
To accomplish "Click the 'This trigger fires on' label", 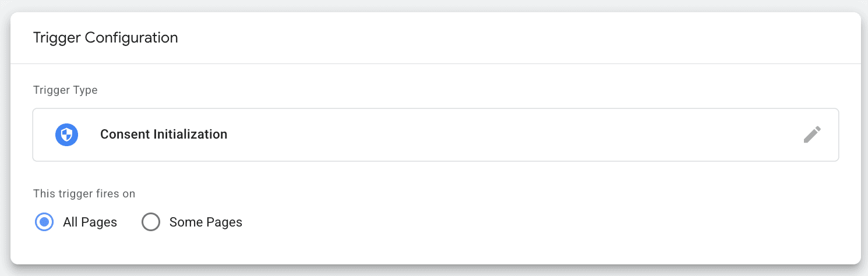I will click(84, 194).
